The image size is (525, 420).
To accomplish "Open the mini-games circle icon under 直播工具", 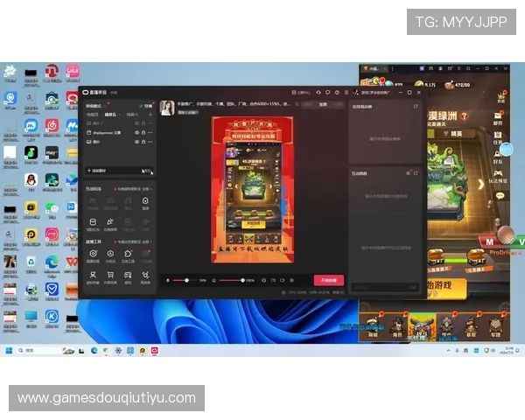I will 110,254.
